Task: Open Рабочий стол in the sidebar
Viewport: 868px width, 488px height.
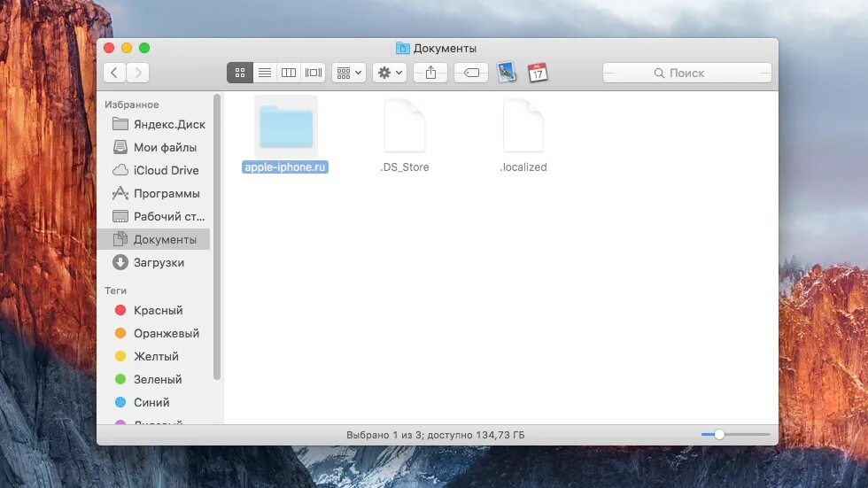Action: [x=153, y=216]
